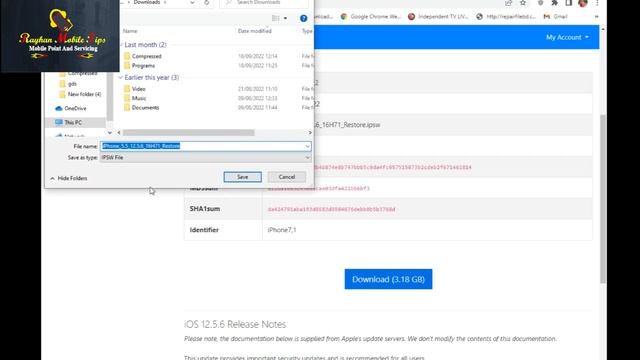
Task: Select the Music folder
Action: pos(139,98)
